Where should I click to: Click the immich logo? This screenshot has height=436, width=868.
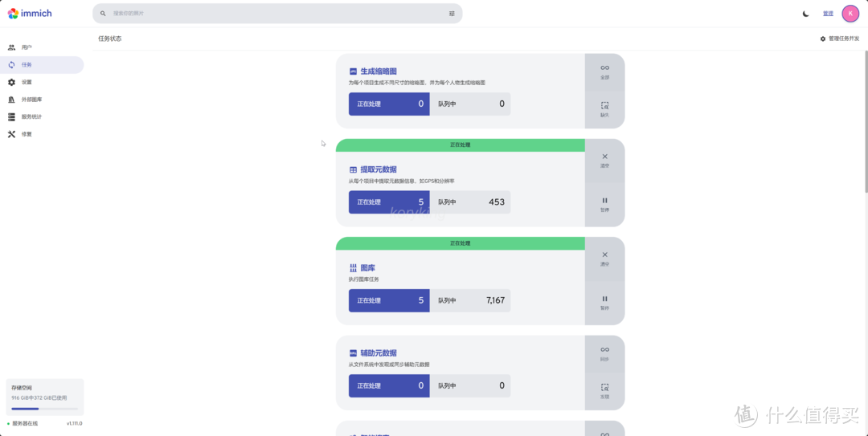click(x=30, y=13)
